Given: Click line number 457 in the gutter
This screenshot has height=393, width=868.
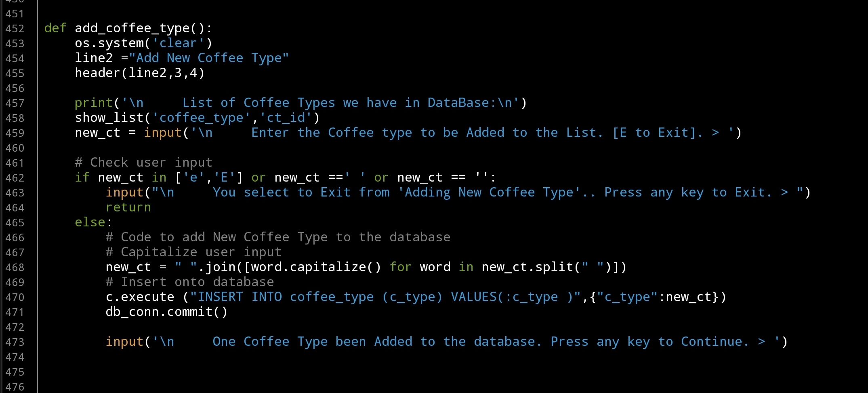Looking at the screenshot, I should pos(15,103).
